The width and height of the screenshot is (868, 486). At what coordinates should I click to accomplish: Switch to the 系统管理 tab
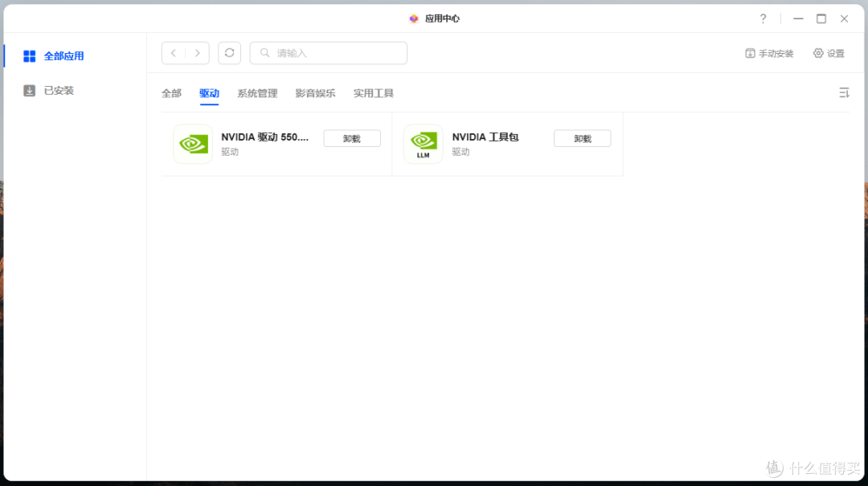click(x=257, y=92)
